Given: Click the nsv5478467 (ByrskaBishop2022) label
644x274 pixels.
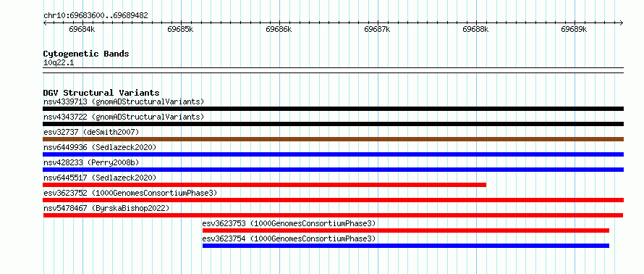Looking at the screenshot, I should 106,208.
